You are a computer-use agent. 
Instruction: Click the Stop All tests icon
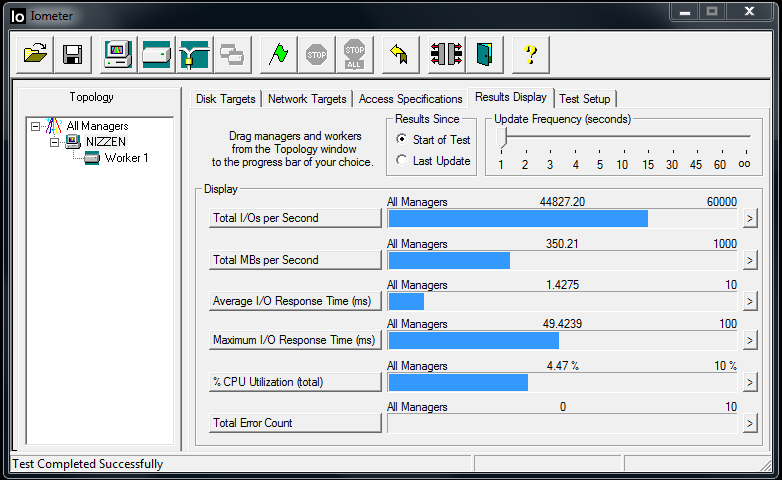click(355, 54)
